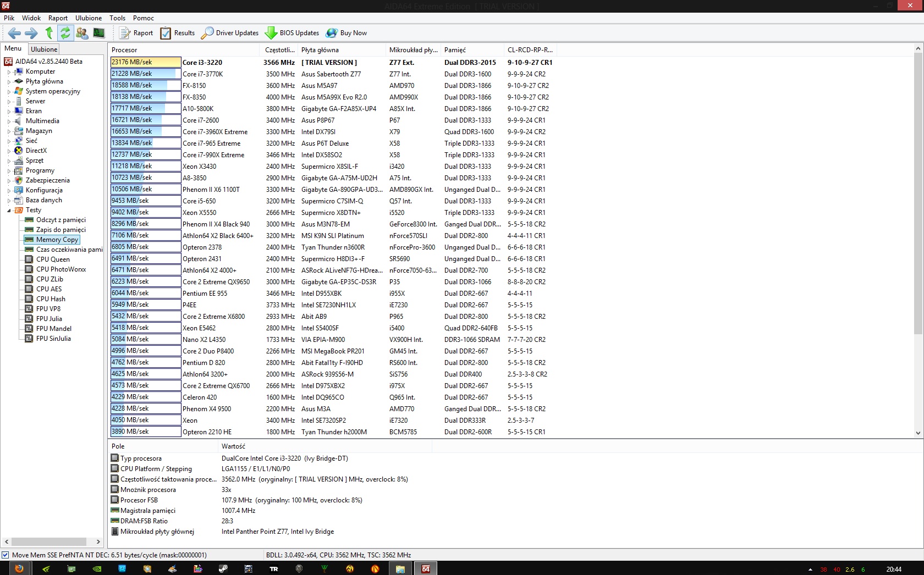Expand the Ekran tree node
The width and height of the screenshot is (924, 575).
(x=9, y=112)
